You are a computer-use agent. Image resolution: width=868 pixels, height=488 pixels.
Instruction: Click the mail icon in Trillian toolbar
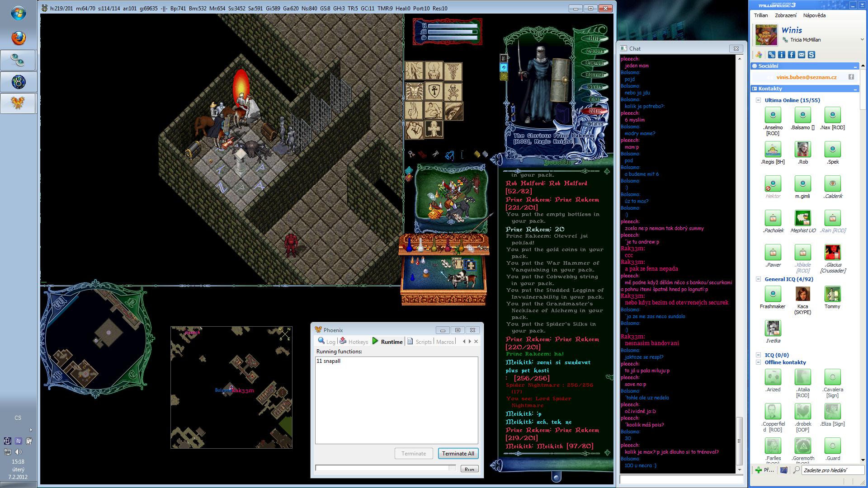(x=802, y=55)
